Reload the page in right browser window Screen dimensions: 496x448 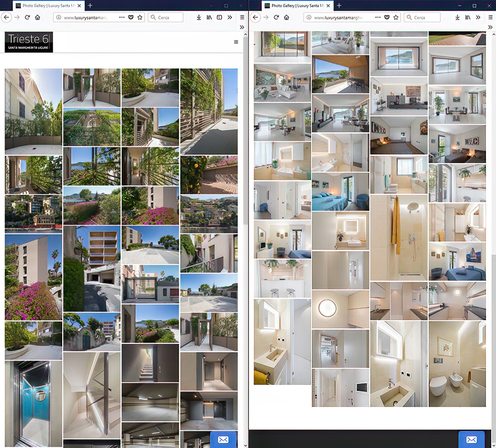pos(276,17)
